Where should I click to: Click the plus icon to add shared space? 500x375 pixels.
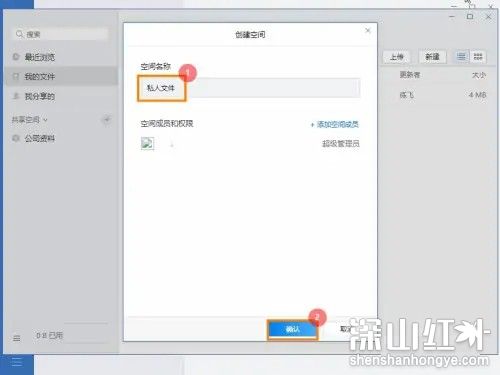point(107,119)
